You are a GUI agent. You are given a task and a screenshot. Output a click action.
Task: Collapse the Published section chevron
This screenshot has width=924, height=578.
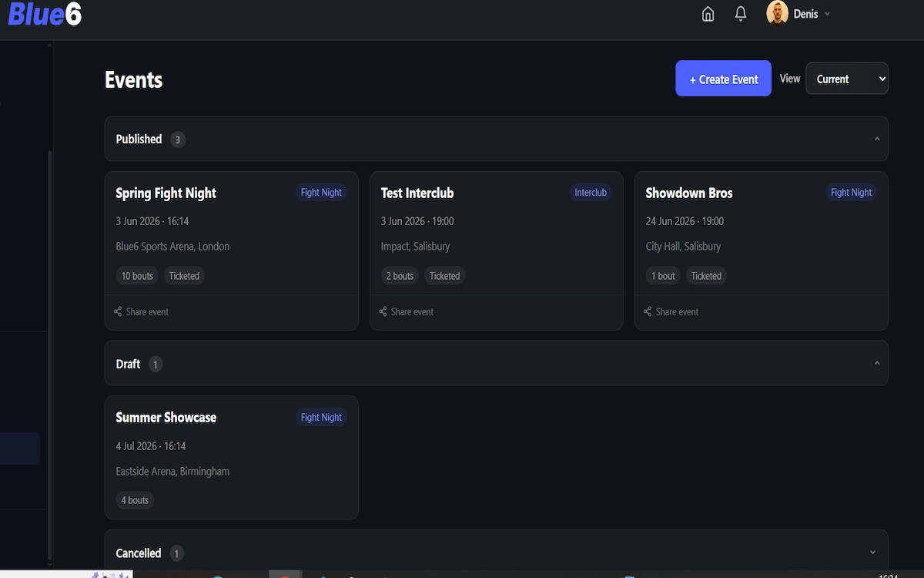[x=876, y=139]
